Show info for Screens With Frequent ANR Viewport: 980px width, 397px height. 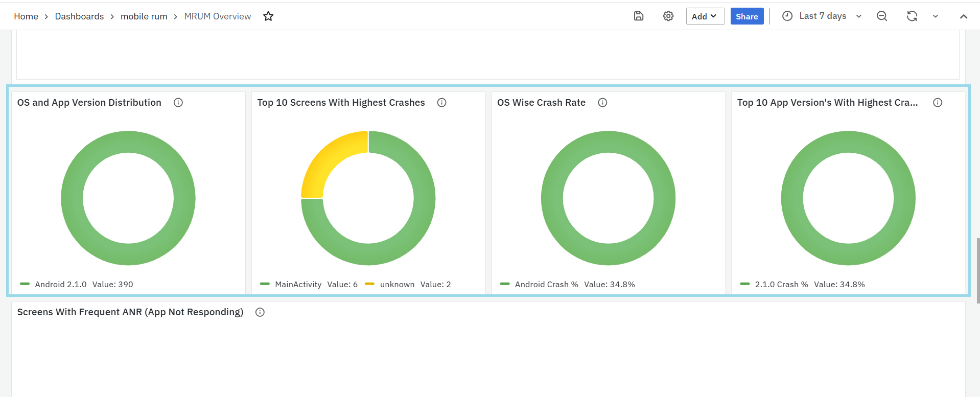(260, 312)
